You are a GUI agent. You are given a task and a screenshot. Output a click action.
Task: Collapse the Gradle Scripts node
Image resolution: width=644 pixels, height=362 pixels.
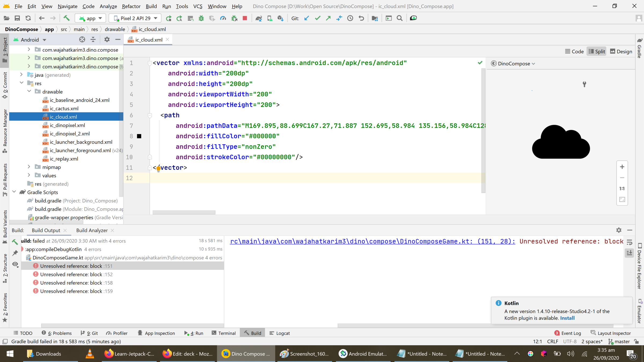pos(14,192)
